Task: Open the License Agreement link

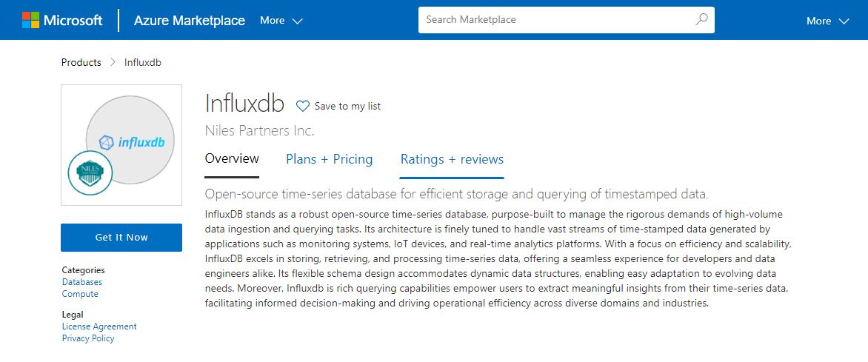Action: 99,326
